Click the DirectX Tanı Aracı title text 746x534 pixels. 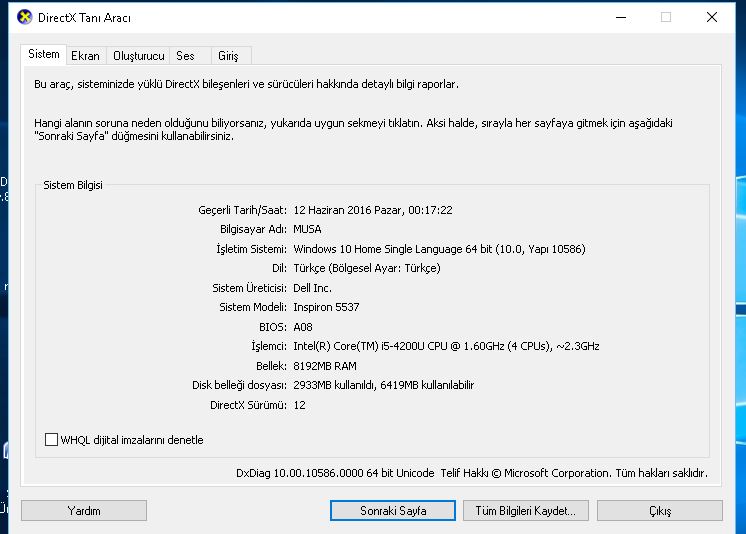(x=84, y=18)
